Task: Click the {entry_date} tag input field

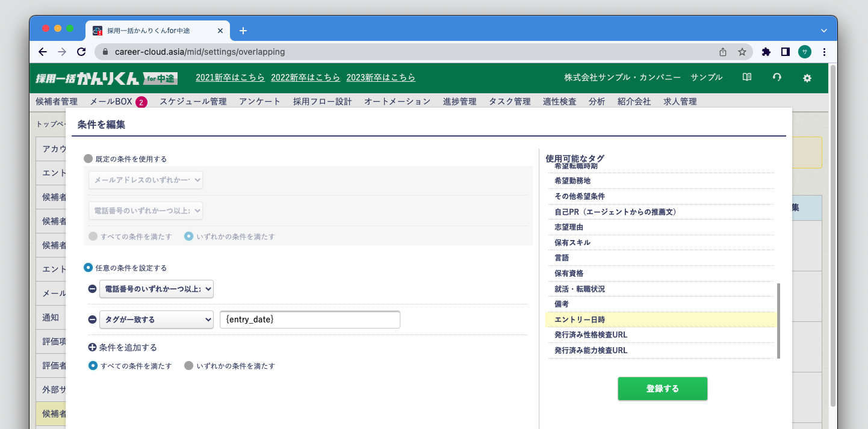Action: click(310, 319)
